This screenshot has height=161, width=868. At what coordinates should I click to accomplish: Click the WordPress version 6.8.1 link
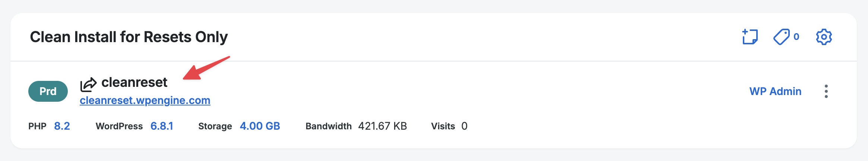point(162,126)
